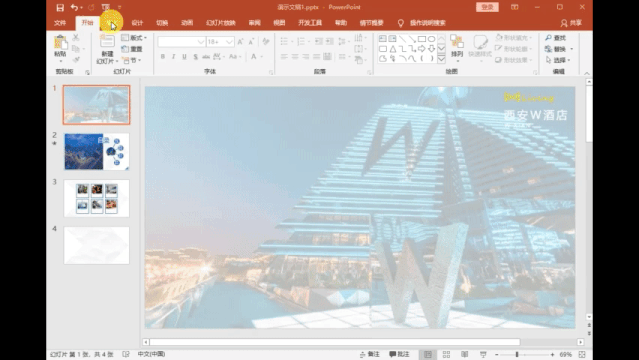Select slide 3 thumbnail with photo grid
The height and width of the screenshot is (360, 639).
97,198
